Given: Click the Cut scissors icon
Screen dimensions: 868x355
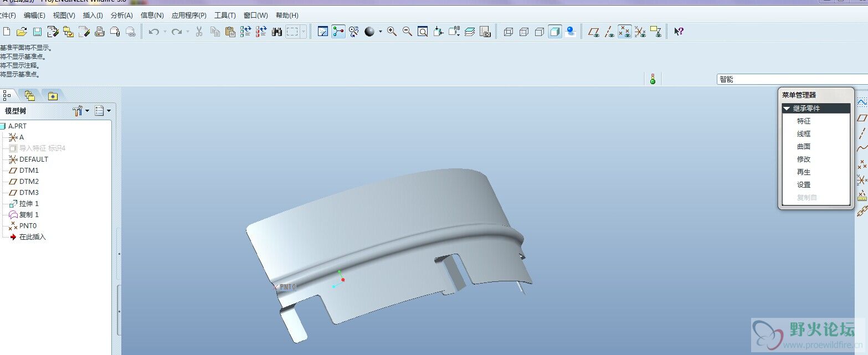Looking at the screenshot, I should tap(199, 32).
